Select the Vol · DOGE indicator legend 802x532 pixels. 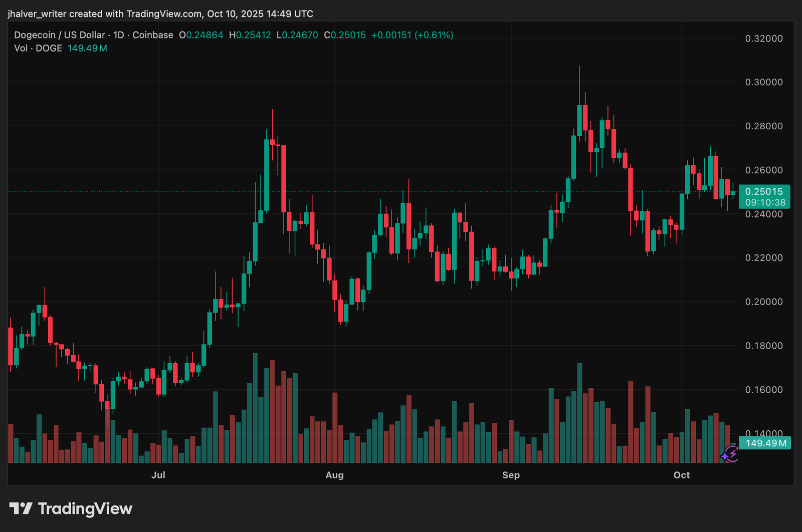38,48
